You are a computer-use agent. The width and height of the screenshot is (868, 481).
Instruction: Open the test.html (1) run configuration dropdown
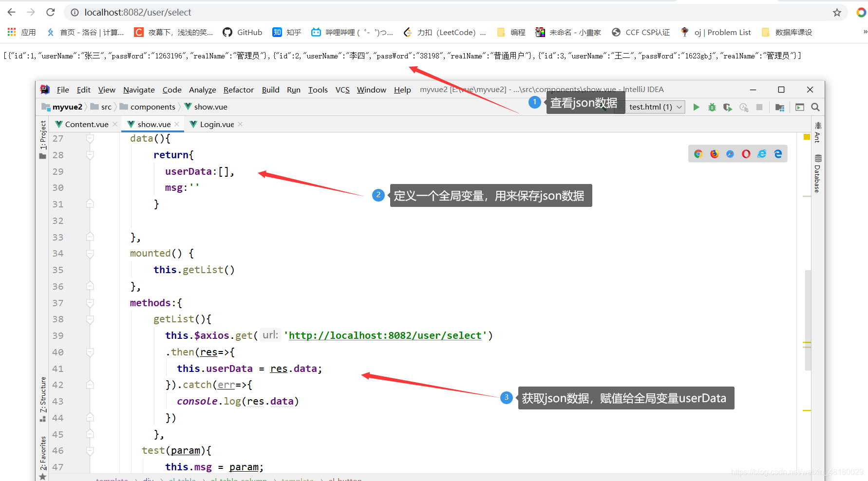coord(655,107)
